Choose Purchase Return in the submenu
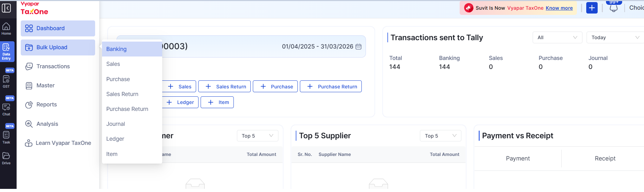644x192 pixels. click(x=127, y=109)
